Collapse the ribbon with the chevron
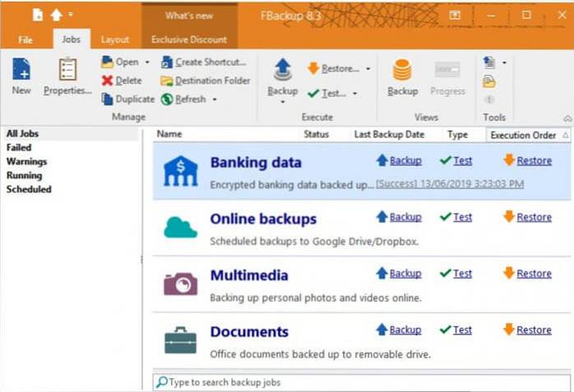The height and width of the screenshot is (392, 574). [x=567, y=118]
